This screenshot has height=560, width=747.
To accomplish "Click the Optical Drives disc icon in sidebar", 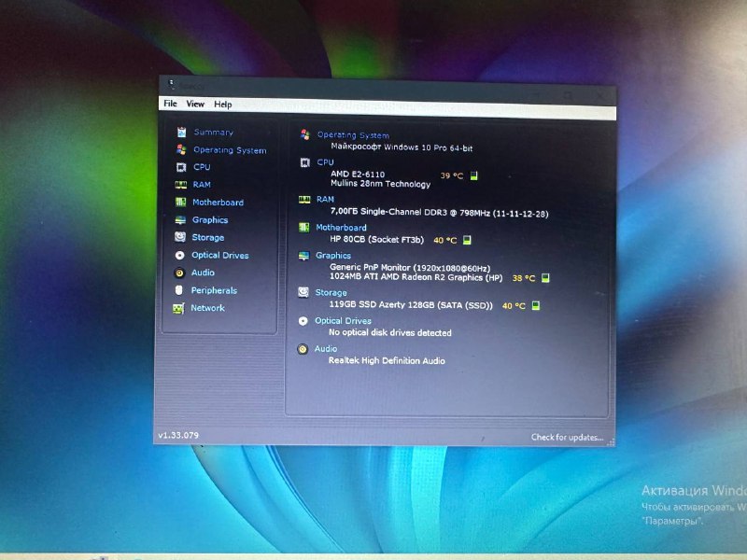I will click(x=179, y=255).
